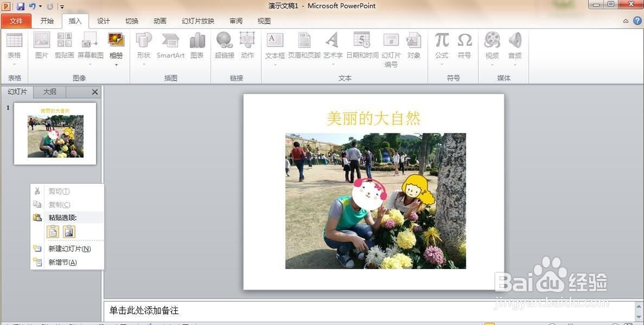Viewport: 644px width, 325px height.
Task: Insert an 对象 object
Action: pos(413,45)
